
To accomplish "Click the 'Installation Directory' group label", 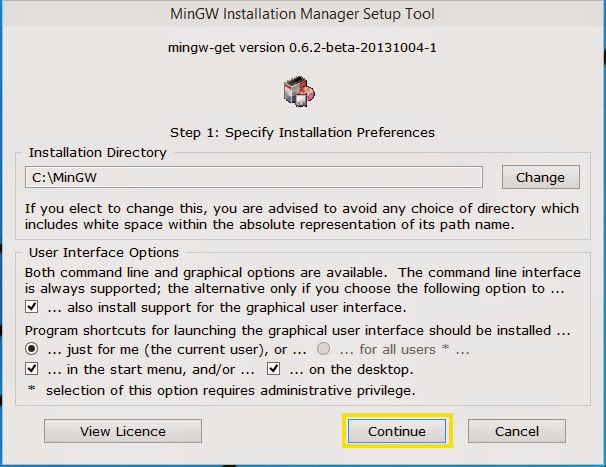I will pos(98,153).
